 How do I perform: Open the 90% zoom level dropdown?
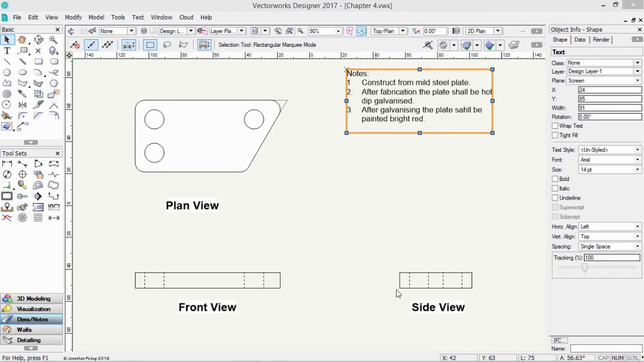(337, 31)
